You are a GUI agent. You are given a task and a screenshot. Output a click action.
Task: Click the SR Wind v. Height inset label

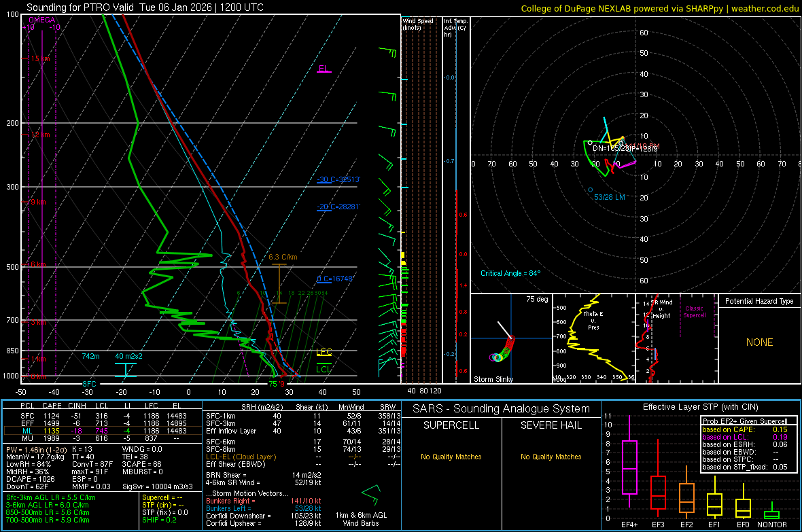tap(662, 309)
